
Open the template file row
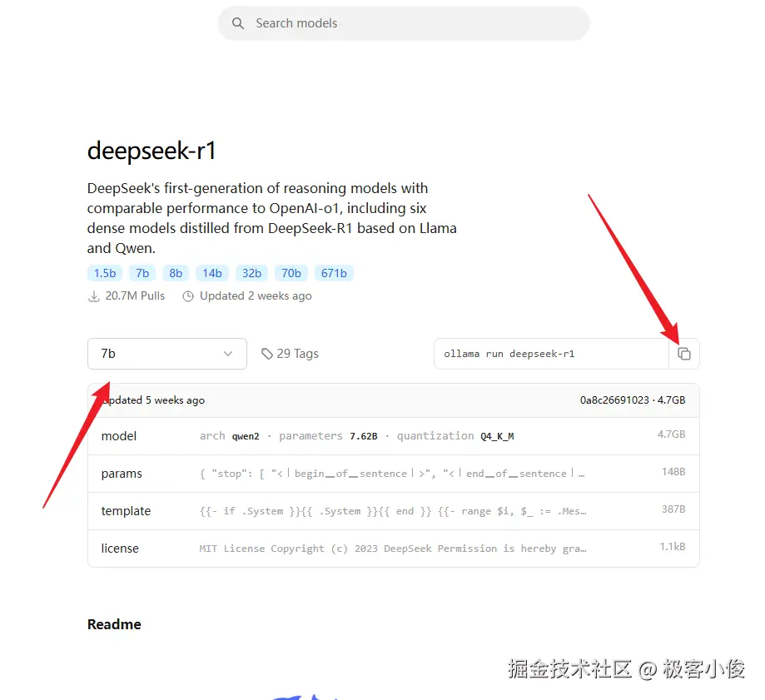393,511
